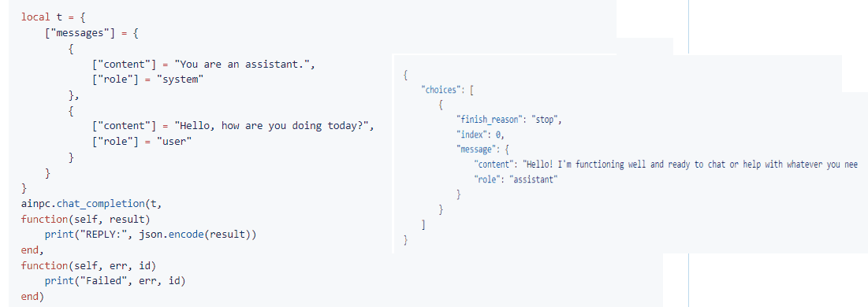The image size is (868, 307).
Task: Click the "local t" declaration line
Action: 53,17
